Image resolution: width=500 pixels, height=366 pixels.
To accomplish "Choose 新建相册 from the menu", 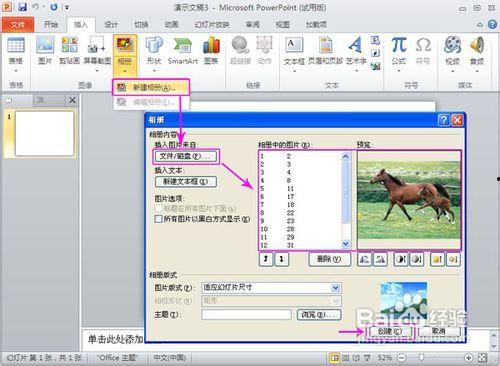I will pyautogui.click(x=151, y=87).
